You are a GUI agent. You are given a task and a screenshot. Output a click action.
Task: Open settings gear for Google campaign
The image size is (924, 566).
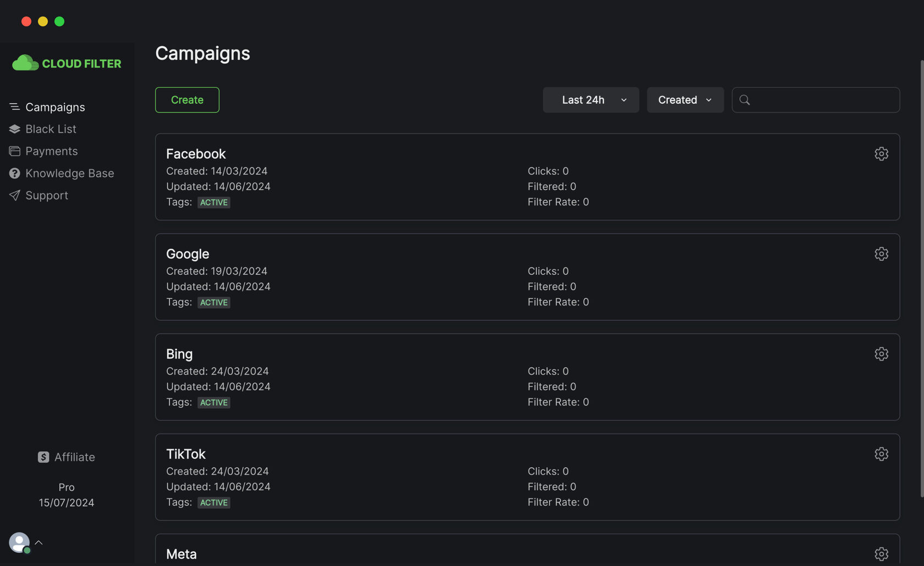pyautogui.click(x=881, y=254)
